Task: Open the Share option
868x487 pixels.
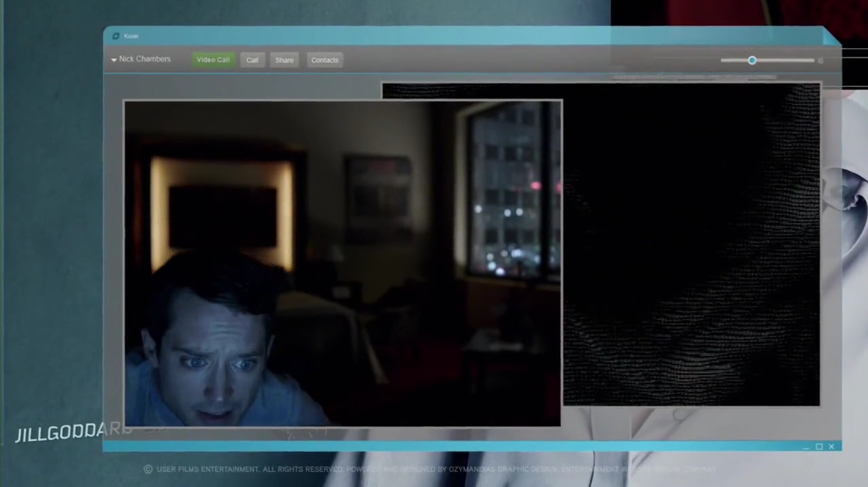Action: 284,60
